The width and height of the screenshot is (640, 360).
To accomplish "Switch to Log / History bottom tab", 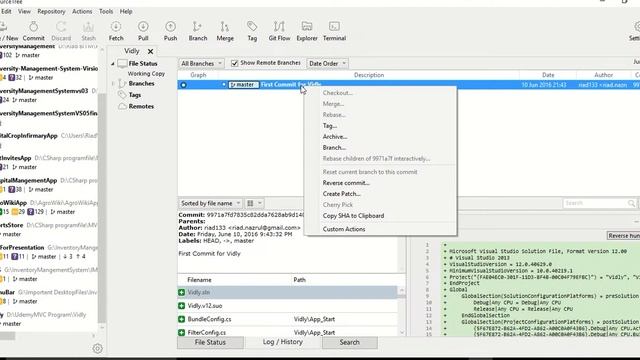I will tap(282, 342).
